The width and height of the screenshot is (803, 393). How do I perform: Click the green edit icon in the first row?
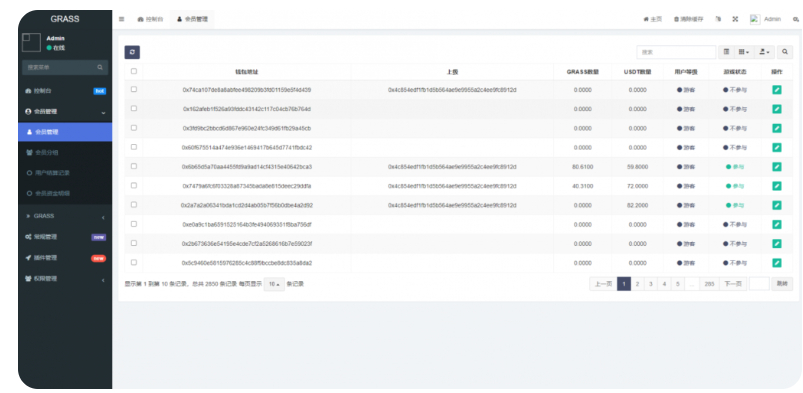776,90
